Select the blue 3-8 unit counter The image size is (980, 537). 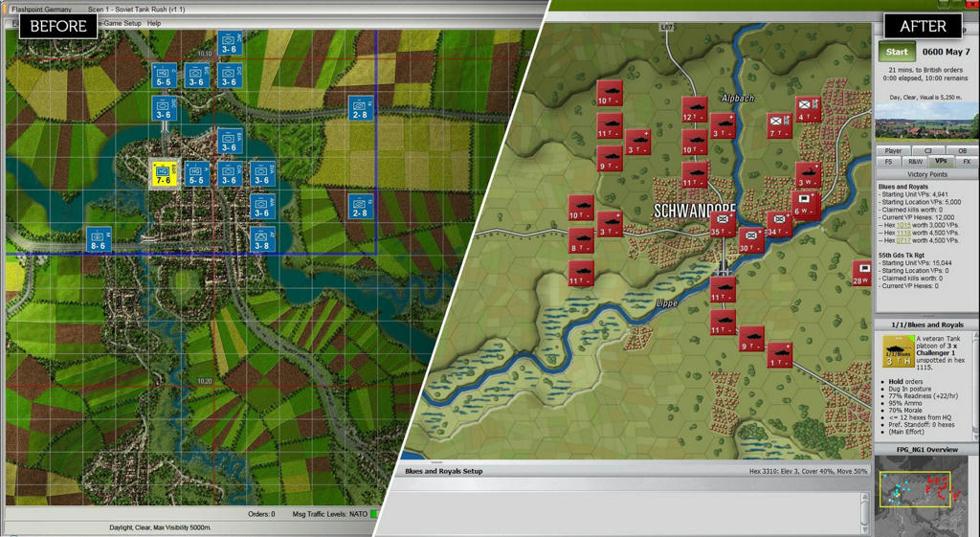[x=262, y=239]
